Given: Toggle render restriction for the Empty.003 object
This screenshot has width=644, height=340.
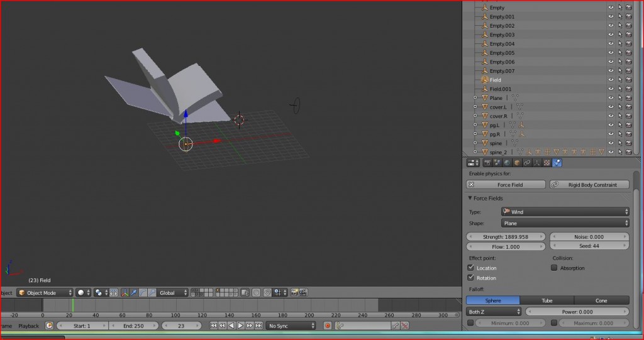Looking at the screenshot, I should [628, 35].
